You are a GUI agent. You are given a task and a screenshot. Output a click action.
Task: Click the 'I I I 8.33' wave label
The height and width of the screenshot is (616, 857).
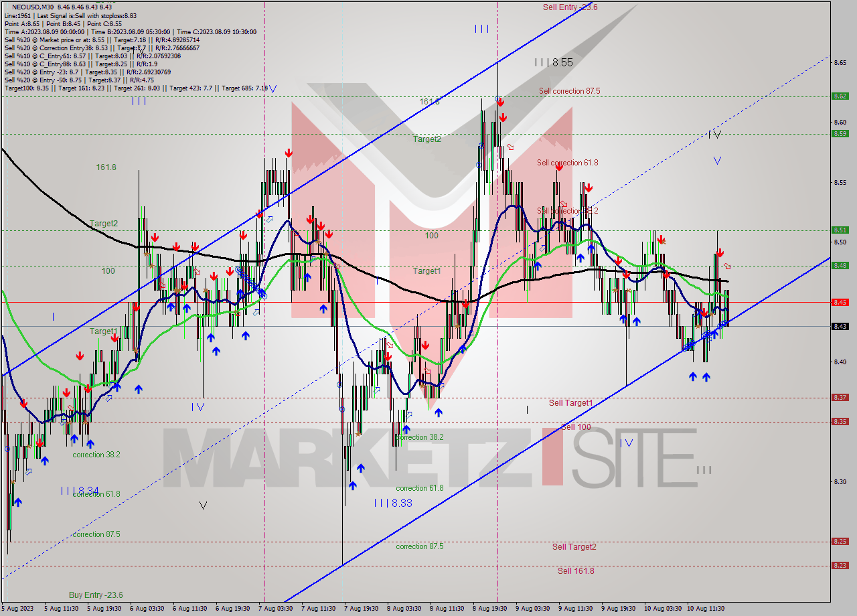pyautogui.click(x=393, y=503)
